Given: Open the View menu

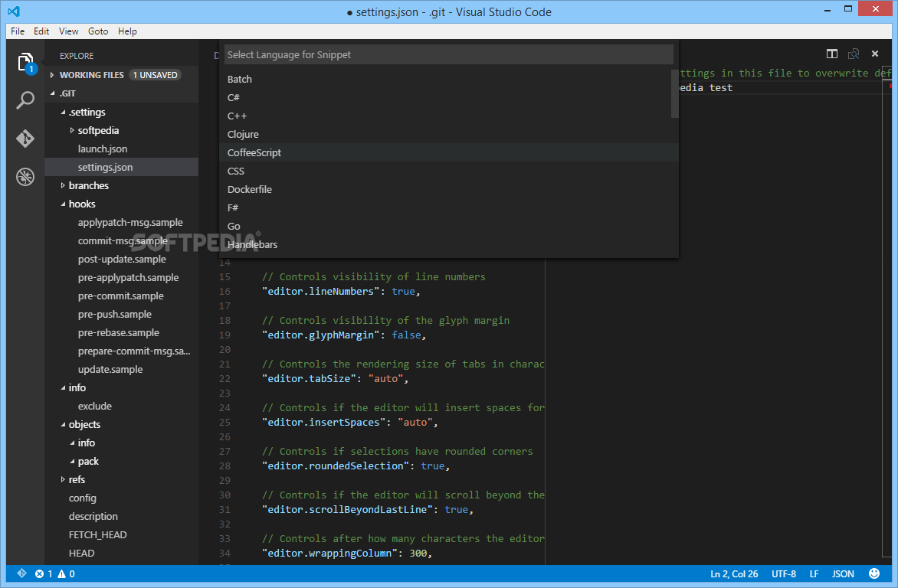Looking at the screenshot, I should (x=69, y=31).
